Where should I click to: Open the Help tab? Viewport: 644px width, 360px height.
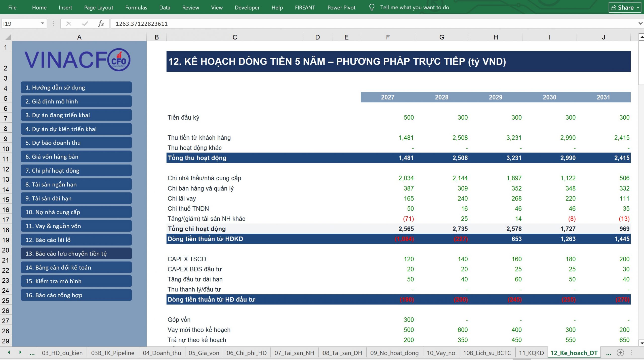277,8
